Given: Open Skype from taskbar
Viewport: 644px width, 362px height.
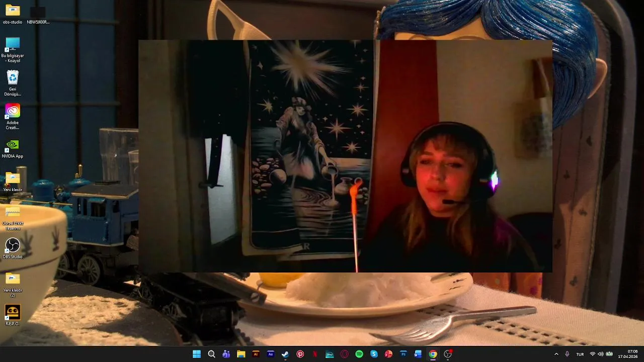Looking at the screenshot, I should pos(374,354).
